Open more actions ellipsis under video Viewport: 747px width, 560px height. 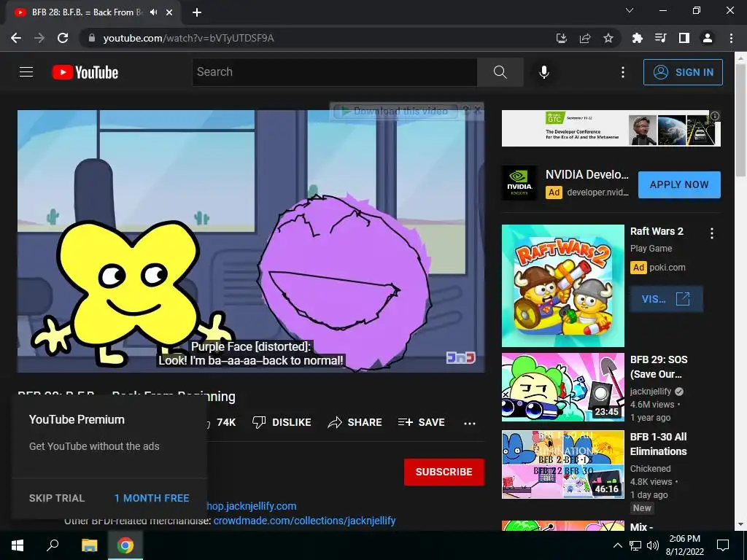tap(470, 423)
